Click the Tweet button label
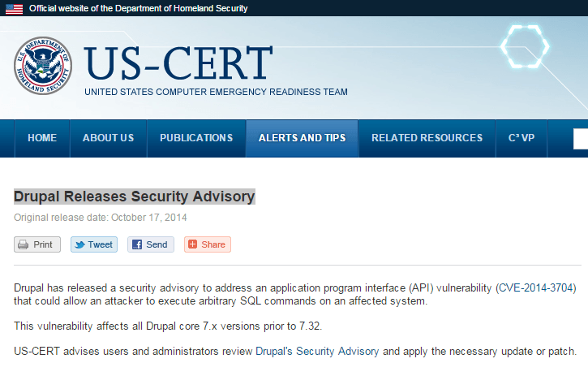This screenshot has height=376, width=588. (x=100, y=245)
